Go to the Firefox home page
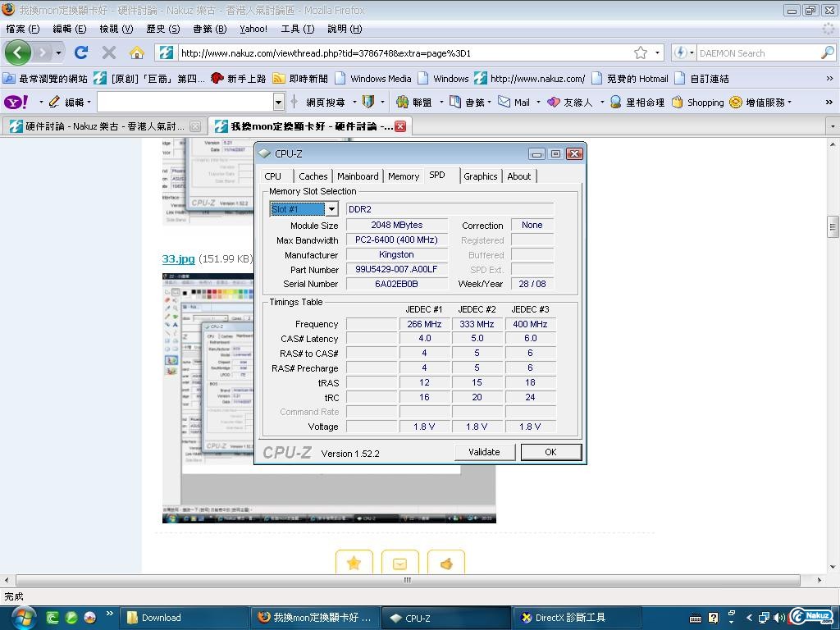The image size is (840, 630). click(x=136, y=52)
